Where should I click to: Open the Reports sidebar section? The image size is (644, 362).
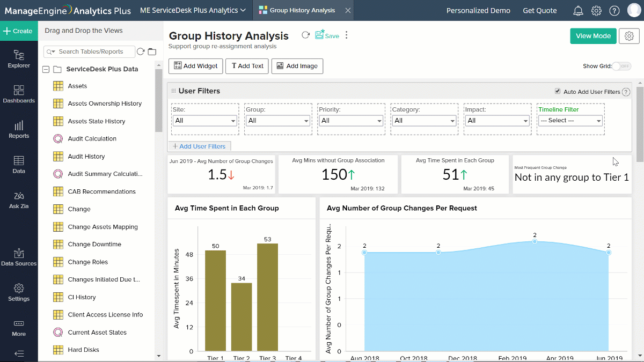coord(19,129)
